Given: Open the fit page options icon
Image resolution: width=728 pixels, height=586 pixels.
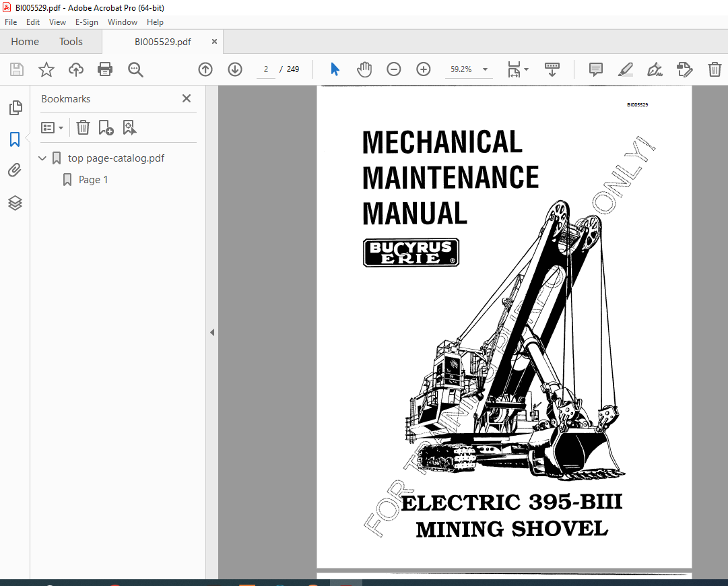Looking at the screenshot, I should click(x=514, y=69).
